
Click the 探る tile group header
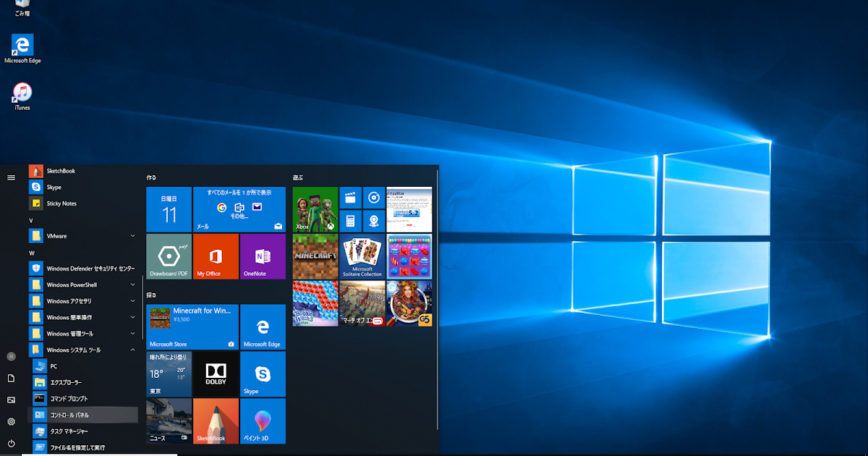(x=151, y=295)
